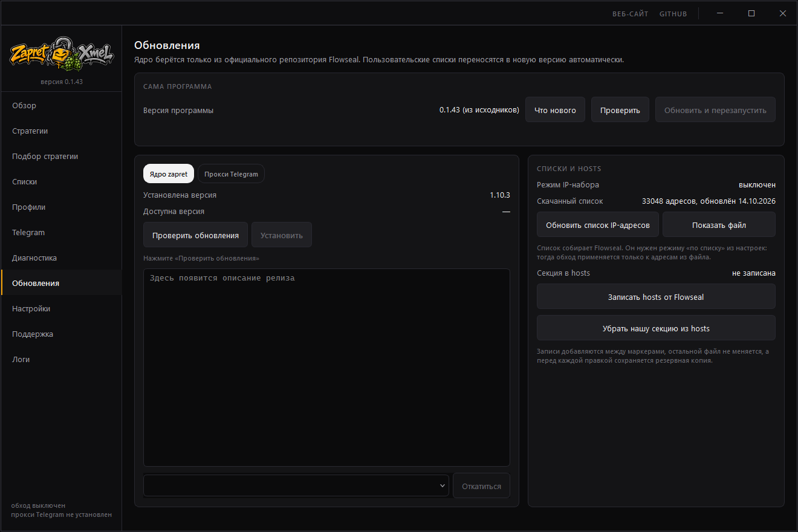Go to the Поддержка section
Viewport: 798px width, 532px height.
(61, 334)
